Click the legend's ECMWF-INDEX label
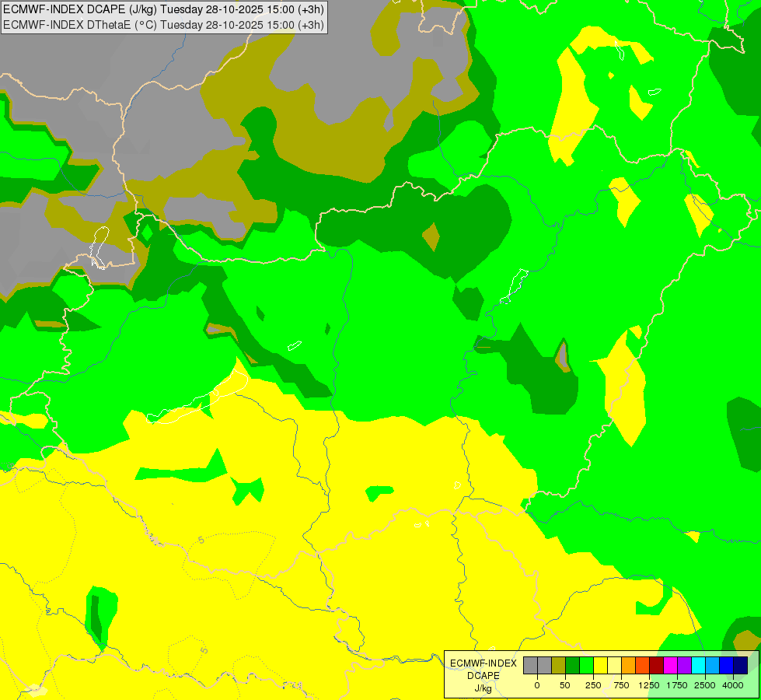 pyautogui.click(x=483, y=663)
